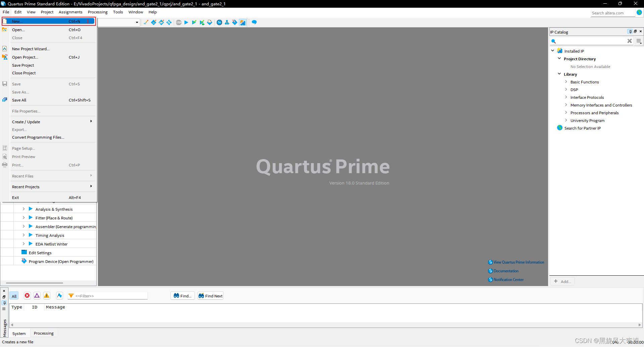
Task: Open the project revision combo box dropdown
Action: pos(137,22)
